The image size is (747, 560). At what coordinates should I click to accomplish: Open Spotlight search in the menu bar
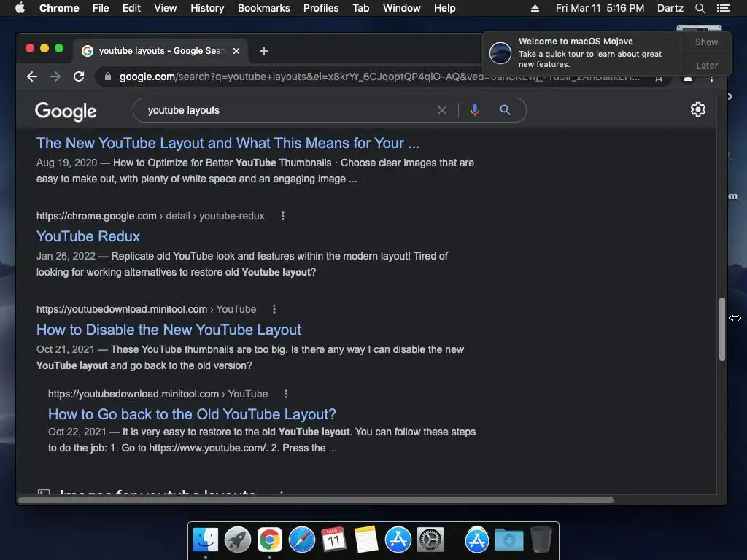pos(700,8)
